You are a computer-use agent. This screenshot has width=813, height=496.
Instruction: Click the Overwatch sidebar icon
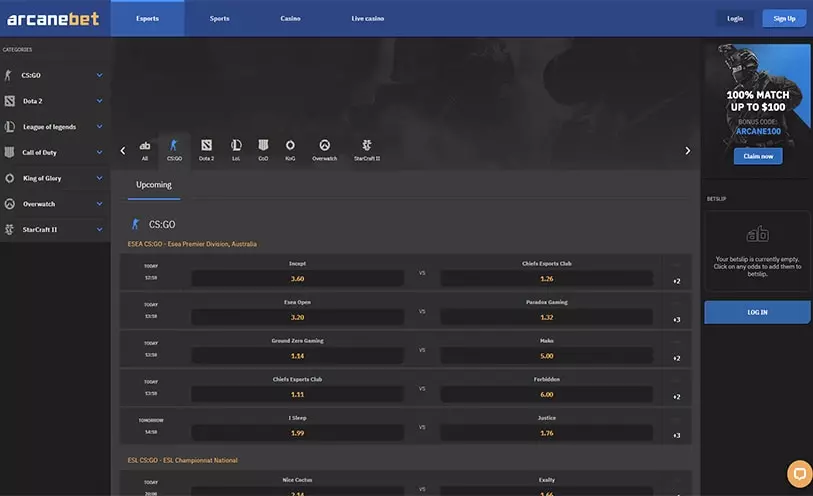pyautogui.click(x=9, y=204)
